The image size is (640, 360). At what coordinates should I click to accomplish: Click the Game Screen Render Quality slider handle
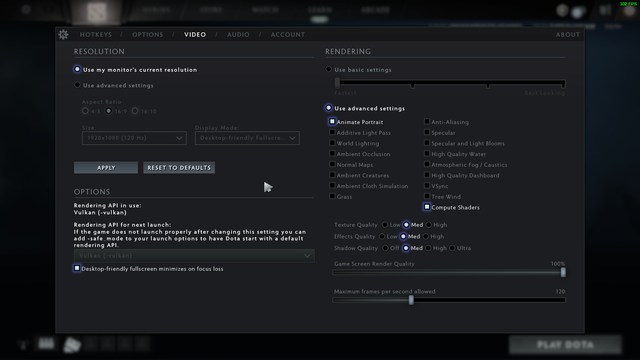pos(563,272)
